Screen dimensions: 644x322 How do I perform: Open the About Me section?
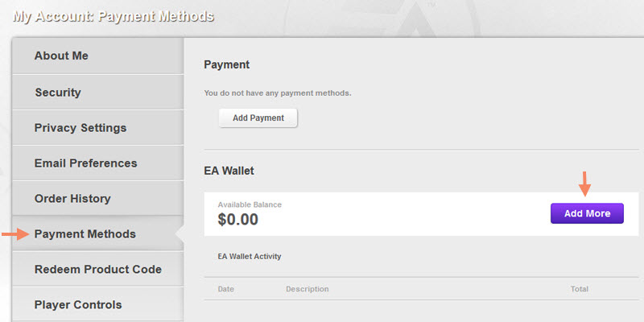point(61,56)
